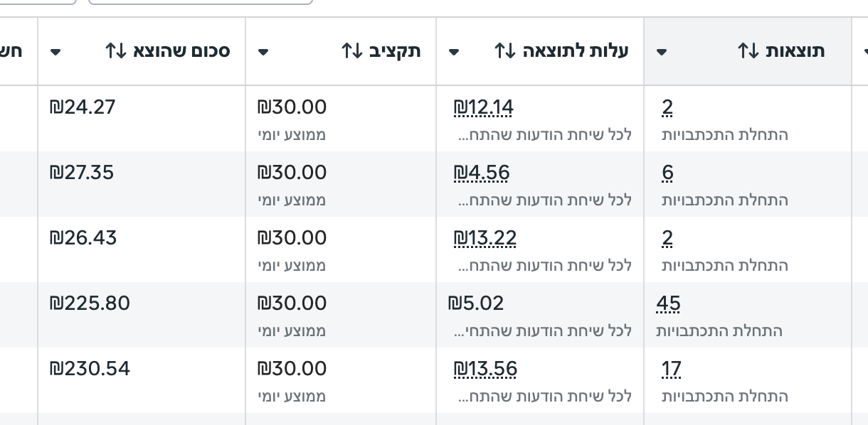Screen dimensions: 868x425
Task: Click the sort arrows icon beside עלות לתוצאה
Action: coord(504,51)
